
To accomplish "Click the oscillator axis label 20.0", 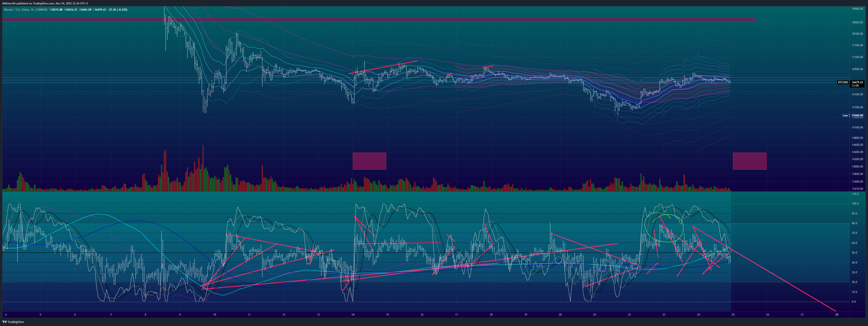I will tap(854, 282).
